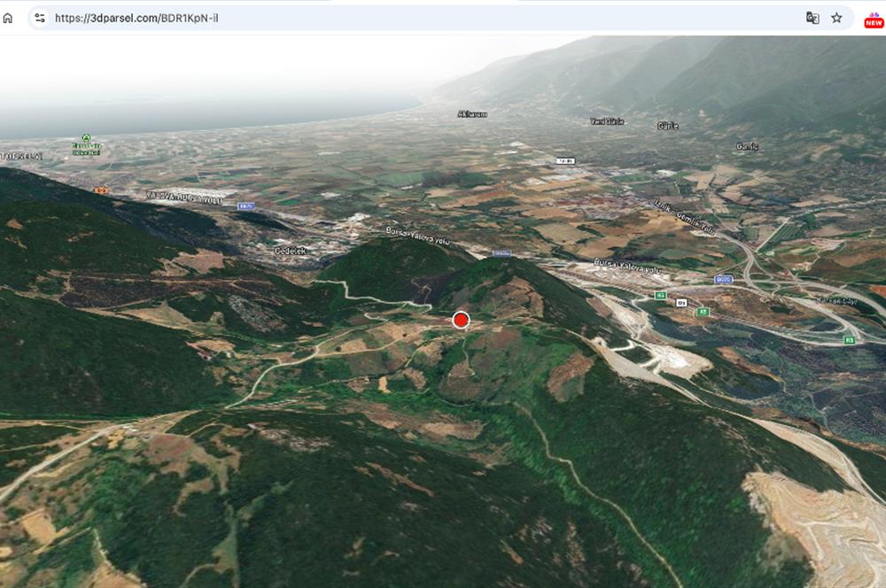Select the orange road shield on the left road

tap(100, 190)
